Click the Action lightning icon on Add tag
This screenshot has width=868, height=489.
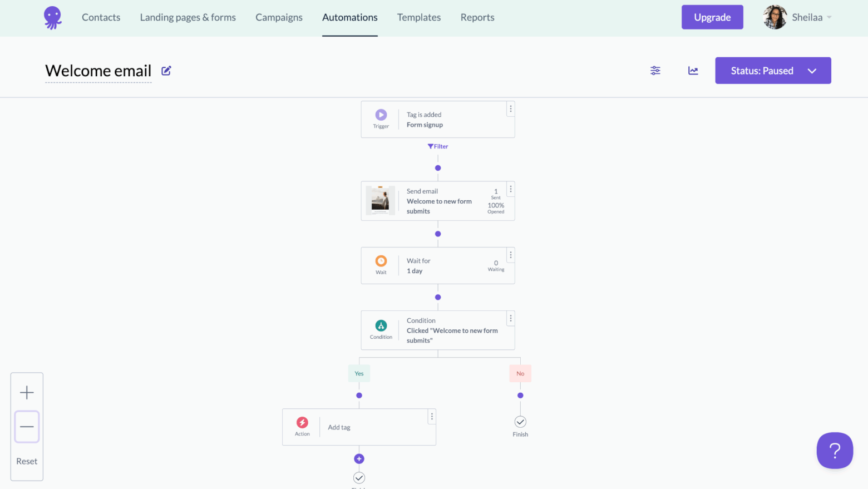pyautogui.click(x=302, y=423)
